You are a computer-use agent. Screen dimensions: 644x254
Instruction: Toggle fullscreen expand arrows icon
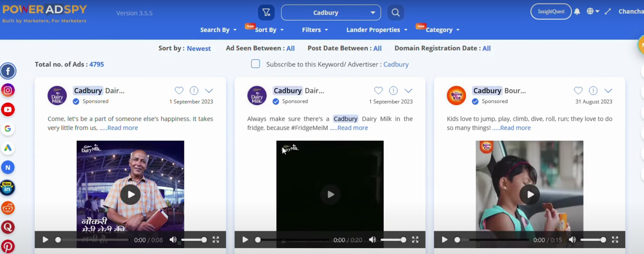tap(608, 11)
